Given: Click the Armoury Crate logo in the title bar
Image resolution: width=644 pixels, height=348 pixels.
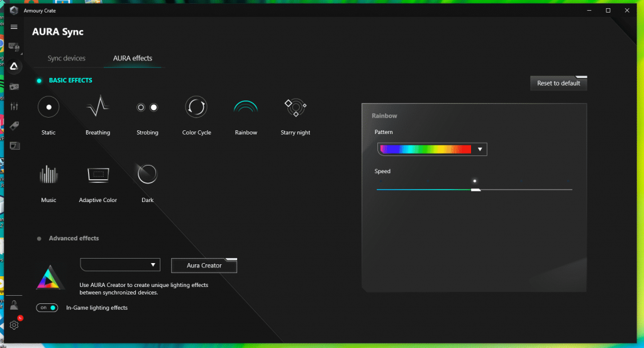Looking at the screenshot, I should click(14, 10).
